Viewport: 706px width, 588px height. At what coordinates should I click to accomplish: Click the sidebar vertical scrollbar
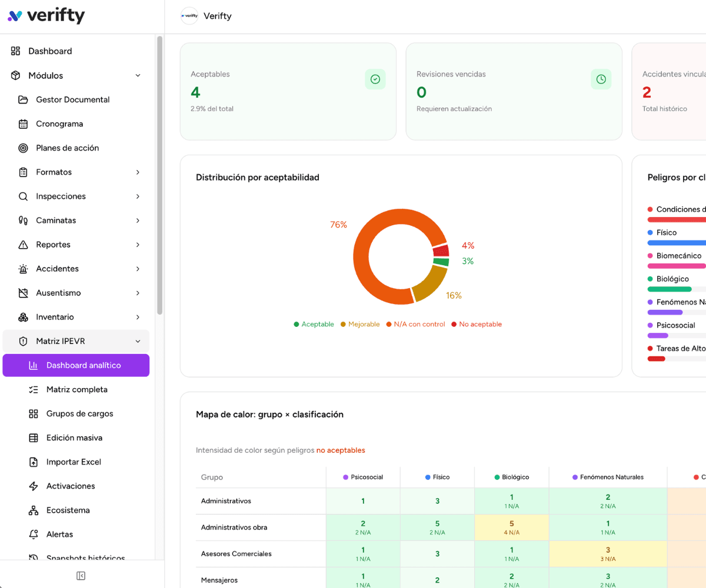click(159, 175)
